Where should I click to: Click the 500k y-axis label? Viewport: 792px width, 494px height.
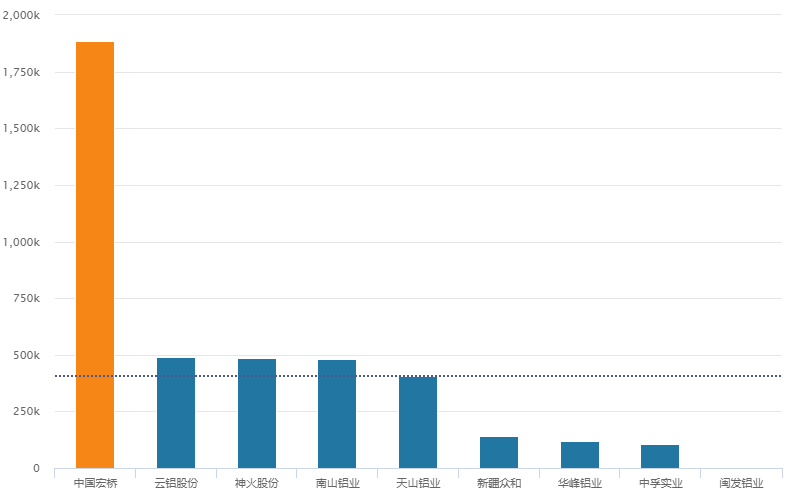pyautogui.click(x=27, y=355)
